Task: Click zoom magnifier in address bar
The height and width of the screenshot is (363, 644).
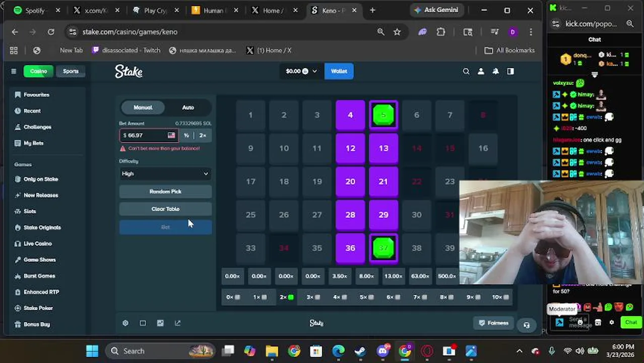Action: coord(381,32)
